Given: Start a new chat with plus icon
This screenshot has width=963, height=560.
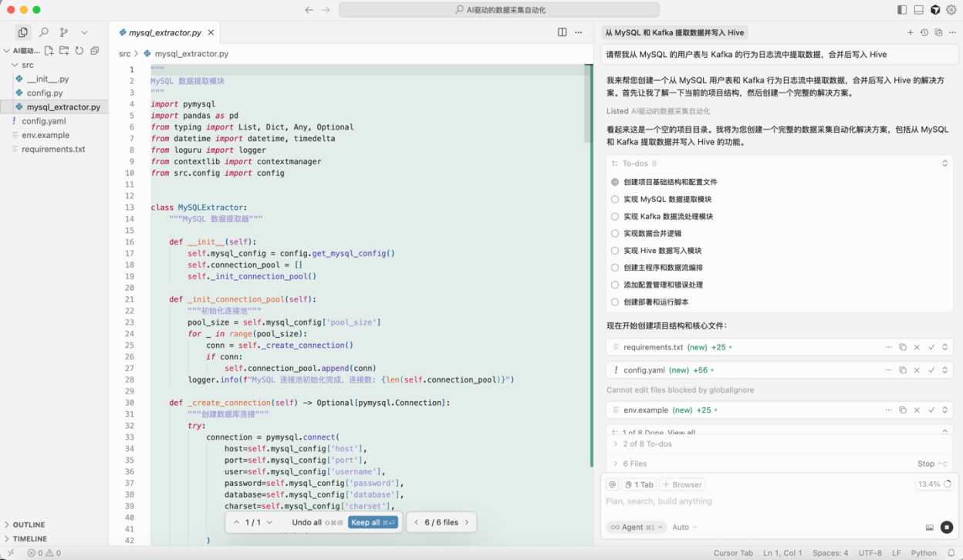Looking at the screenshot, I should coord(910,32).
